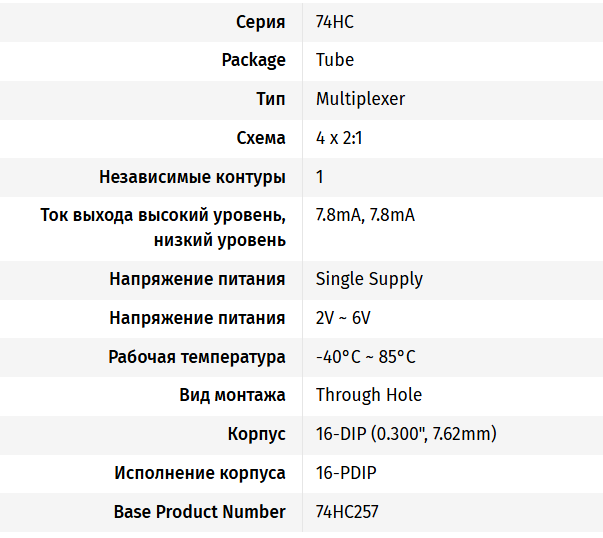The image size is (603, 538).
Task: Select the "-40°C ~ 85°C" temperature value
Action: pyautogui.click(x=365, y=357)
